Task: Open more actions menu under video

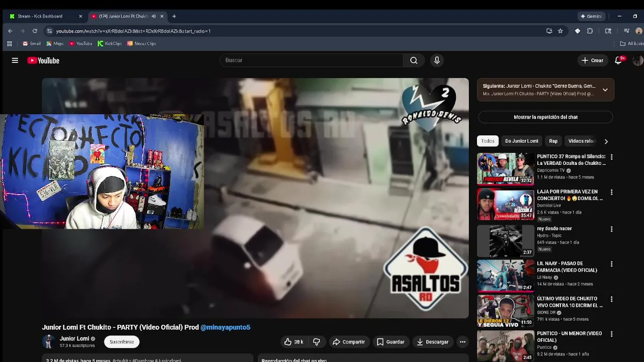Action: coord(462,342)
